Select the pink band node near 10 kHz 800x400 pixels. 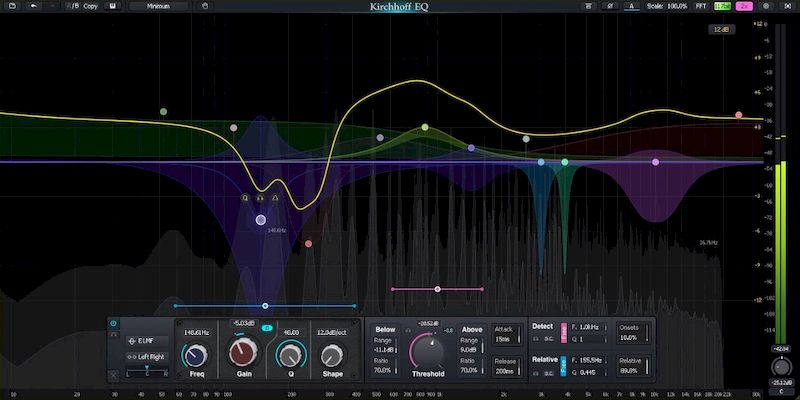click(656, 162)
